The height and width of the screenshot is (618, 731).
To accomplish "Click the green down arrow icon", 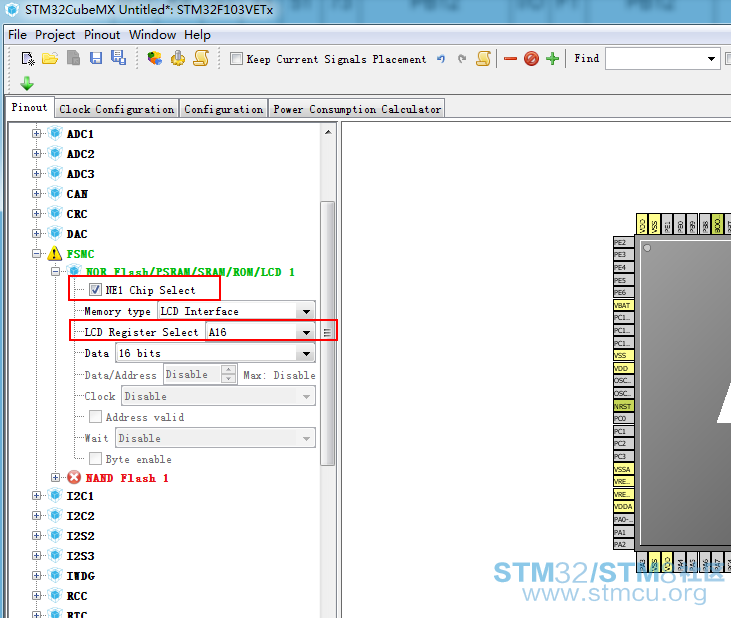I will click(x=27, y=83).
